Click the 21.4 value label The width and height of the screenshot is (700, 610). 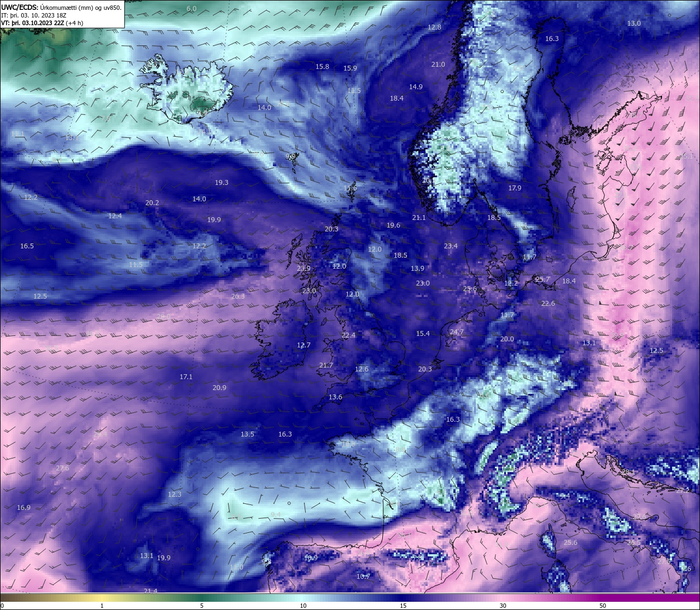[x=150, y=591]
